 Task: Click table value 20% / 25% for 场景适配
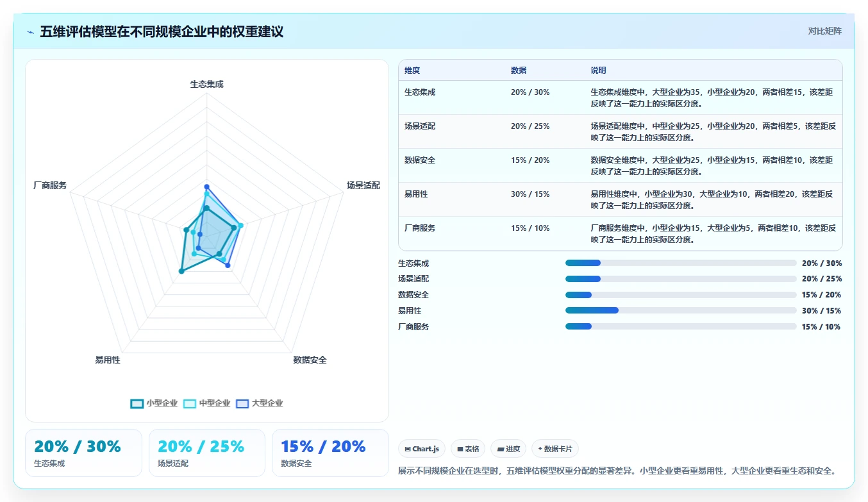530,126
